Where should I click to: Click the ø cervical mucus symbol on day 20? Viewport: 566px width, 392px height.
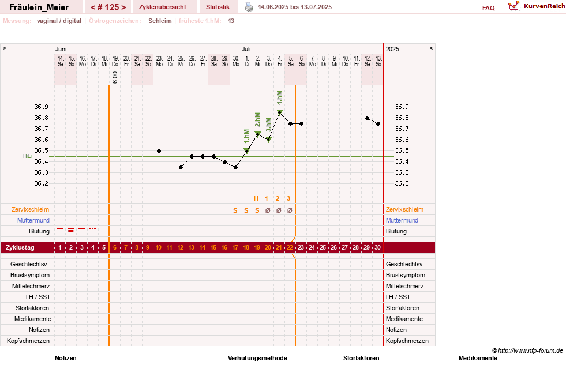point(268,210)
